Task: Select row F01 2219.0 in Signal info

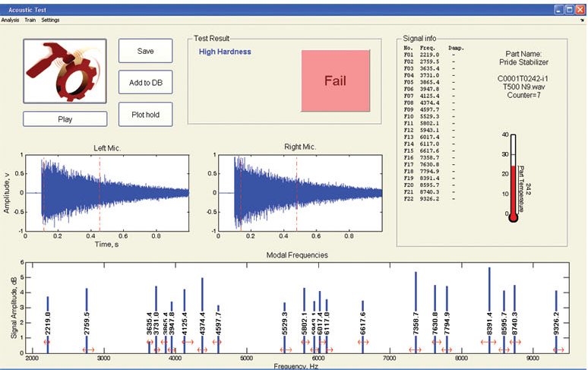Action: pyautogui.click(x=430, y=55)
